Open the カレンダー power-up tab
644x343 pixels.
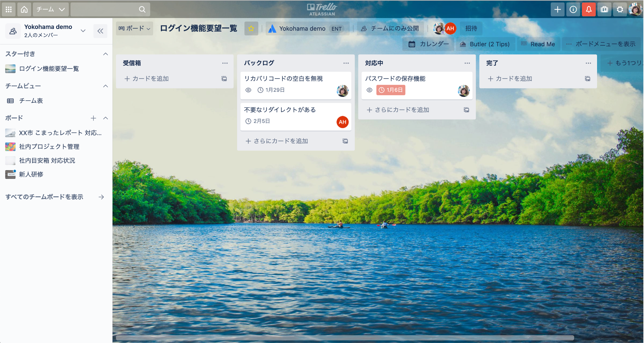(x=428, y=44)
